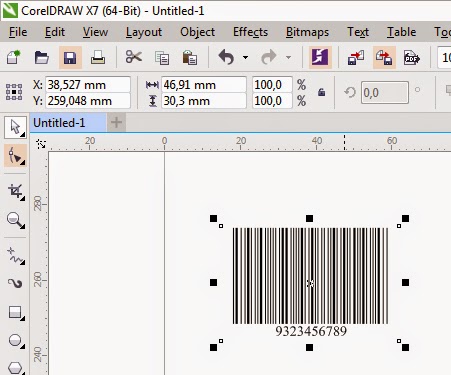
Task: Open a file with the folder icon
Action: [42, 57]
